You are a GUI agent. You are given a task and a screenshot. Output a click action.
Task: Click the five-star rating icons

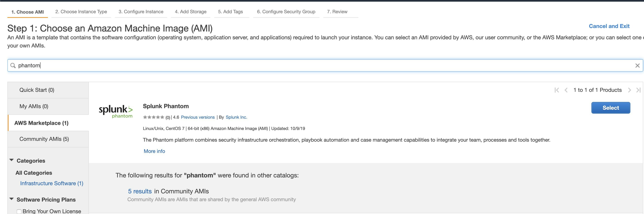154,117
